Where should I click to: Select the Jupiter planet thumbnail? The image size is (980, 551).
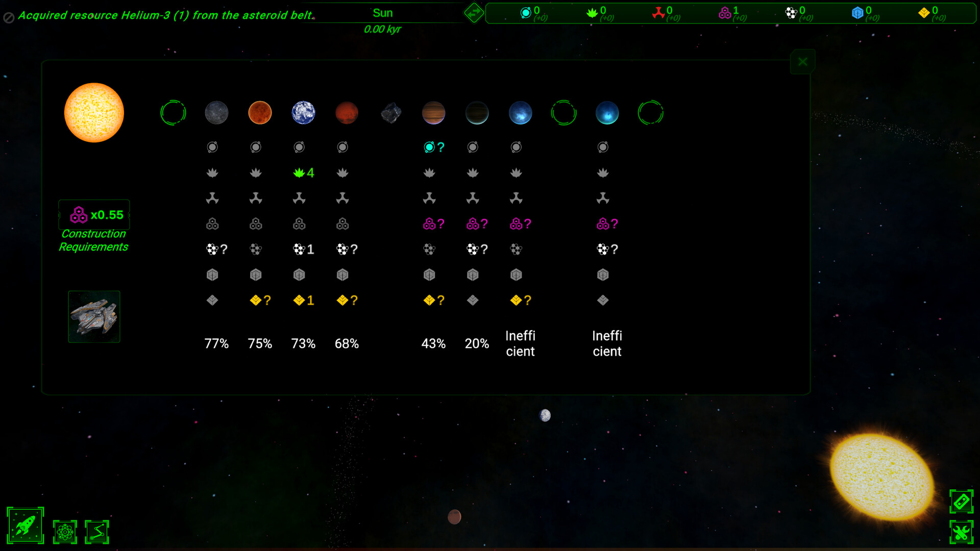click(x=433, y=113)
